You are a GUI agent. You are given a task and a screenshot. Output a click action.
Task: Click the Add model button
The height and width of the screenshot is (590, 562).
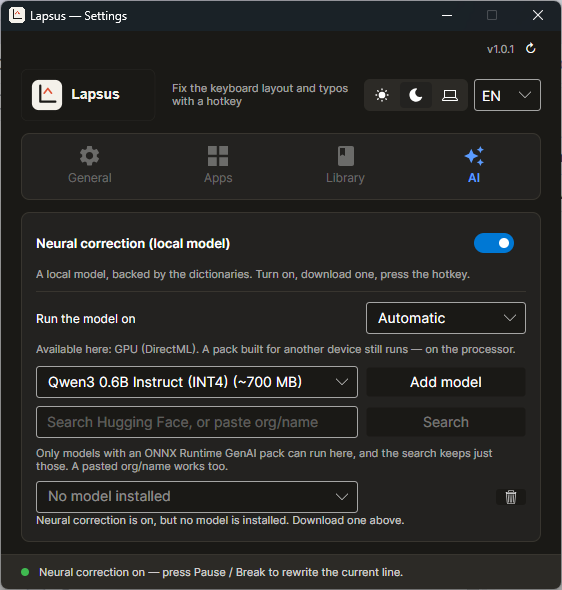(446, 382)
